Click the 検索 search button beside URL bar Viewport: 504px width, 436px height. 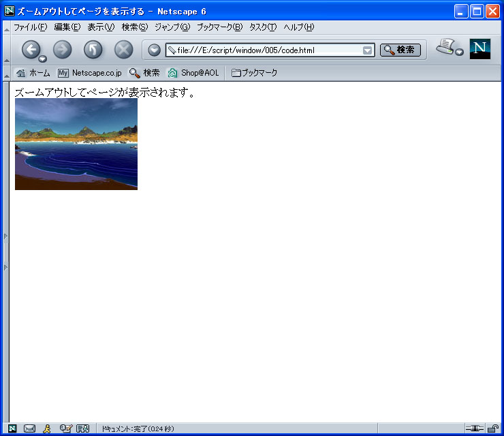click(400, 50)
